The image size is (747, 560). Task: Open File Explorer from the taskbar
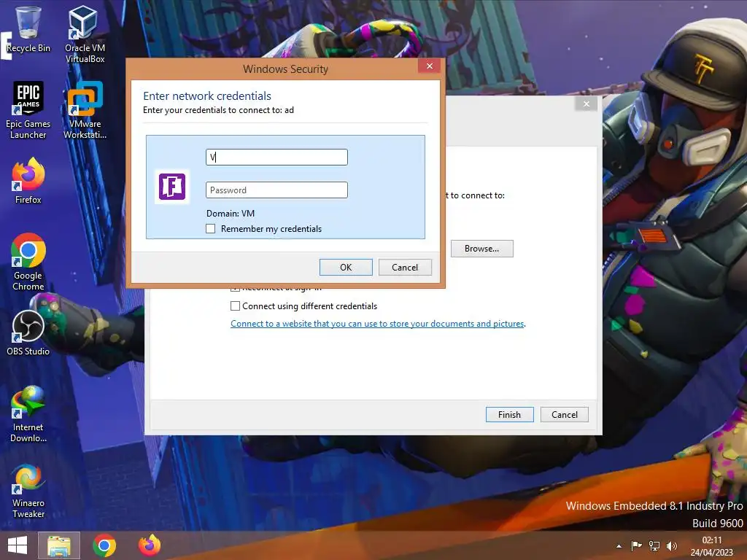click(59, 545)
